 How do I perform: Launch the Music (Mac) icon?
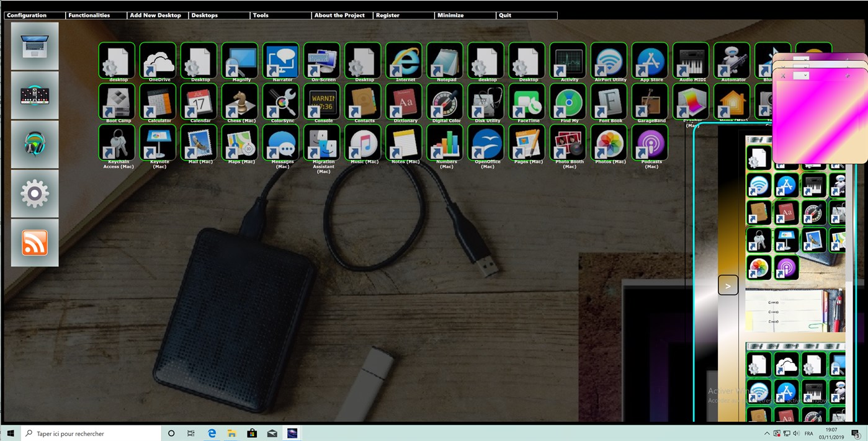click(364, 142)
